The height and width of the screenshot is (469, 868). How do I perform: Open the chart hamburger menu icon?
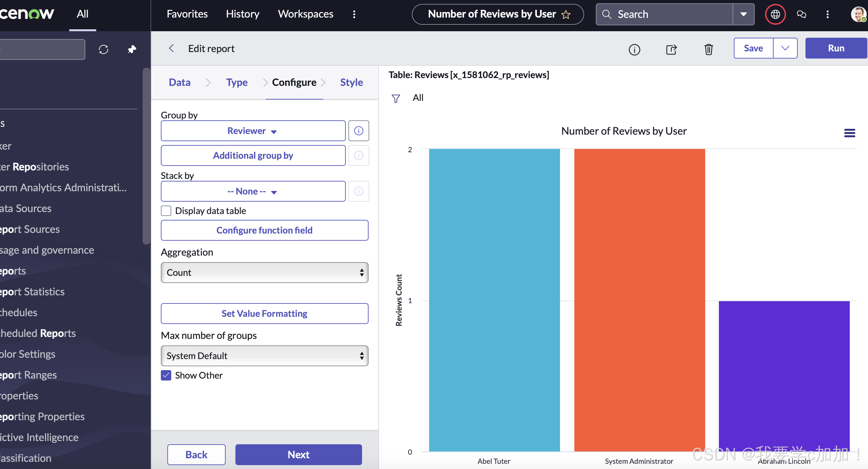(x=849, y=133)
